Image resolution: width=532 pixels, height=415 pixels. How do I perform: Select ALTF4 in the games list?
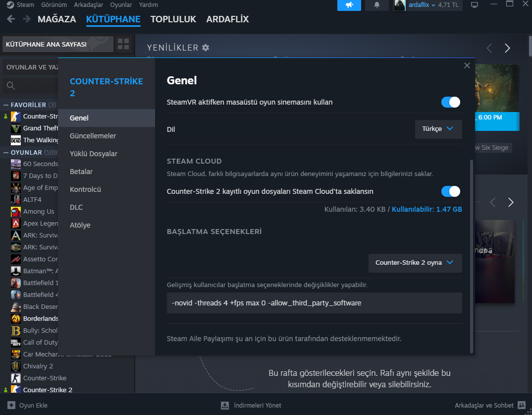[32, 200]
